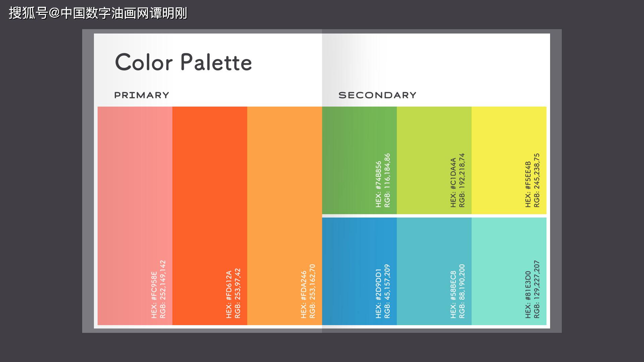Image resolution: width=644 pixels, height=362 pixels.
Task: Click text 'RGB: 45,157,209'
Action: pyautogui.click(x=387, y=291)
